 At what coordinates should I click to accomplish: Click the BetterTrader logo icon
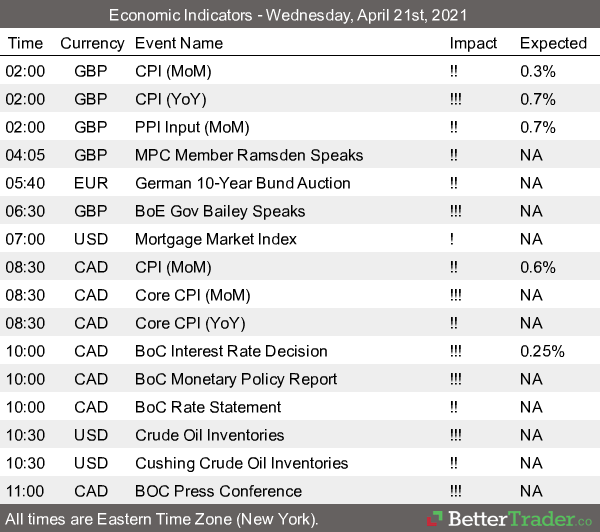[x=436, y=520]
